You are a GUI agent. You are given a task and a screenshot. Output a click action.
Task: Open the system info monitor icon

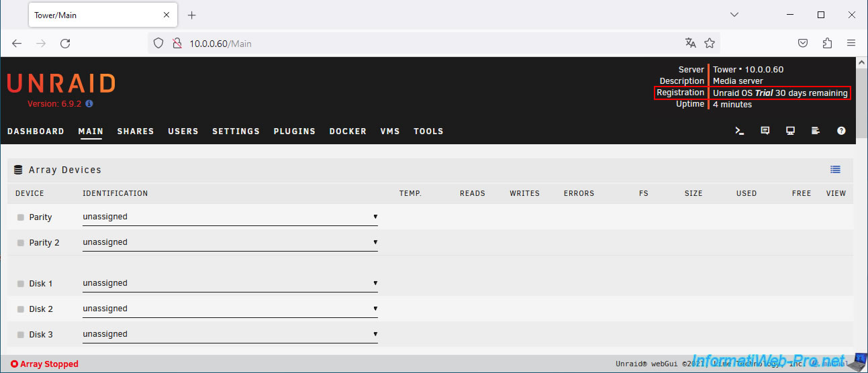coord(790,131)
